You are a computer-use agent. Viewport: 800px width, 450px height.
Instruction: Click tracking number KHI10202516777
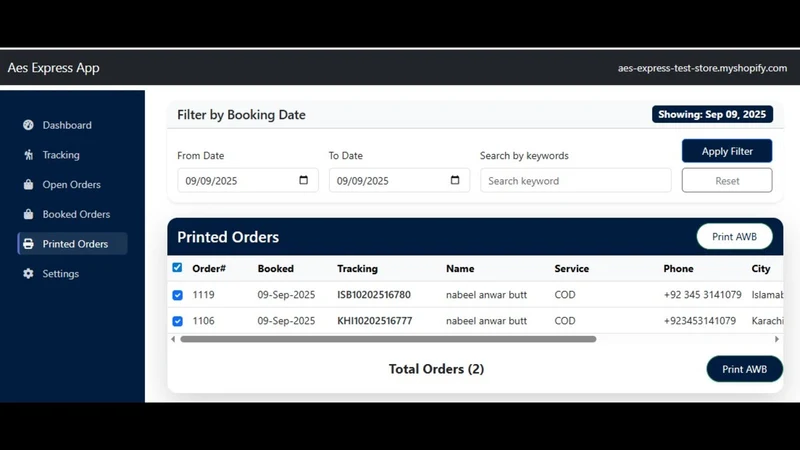point(374,321)
